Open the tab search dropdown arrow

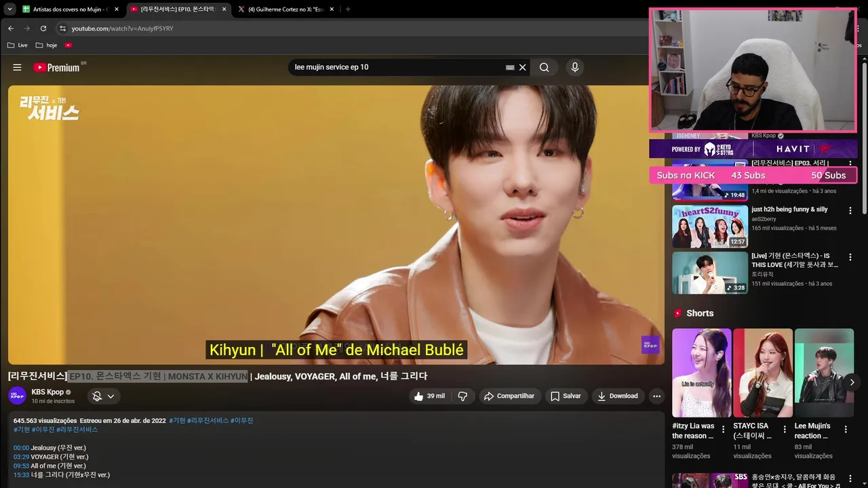click(x=9, y=9)
